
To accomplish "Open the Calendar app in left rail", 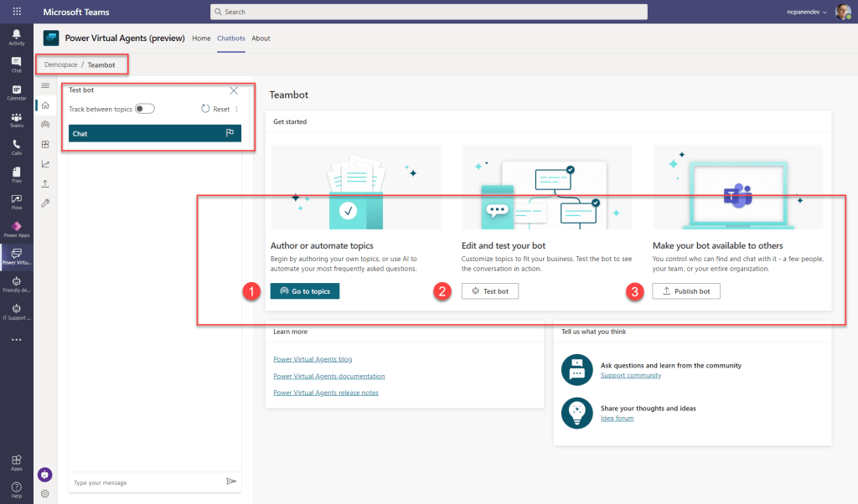I will click(17, 91).
